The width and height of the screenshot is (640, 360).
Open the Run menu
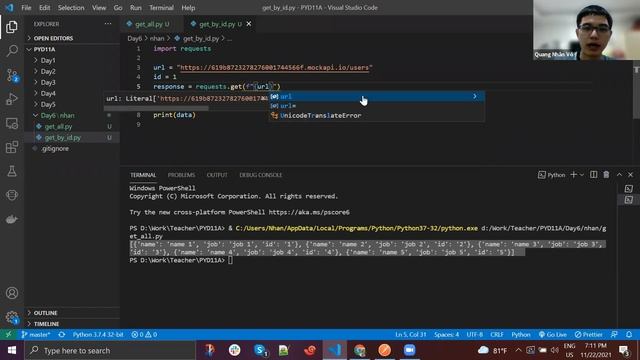pyautogui.click(x=136, y=8)
